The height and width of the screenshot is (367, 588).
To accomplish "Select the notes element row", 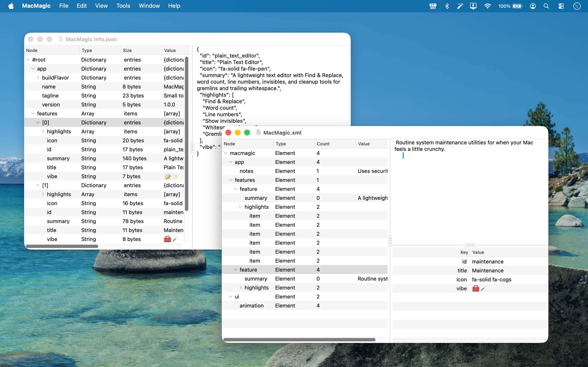I will [x=246, y=171].
